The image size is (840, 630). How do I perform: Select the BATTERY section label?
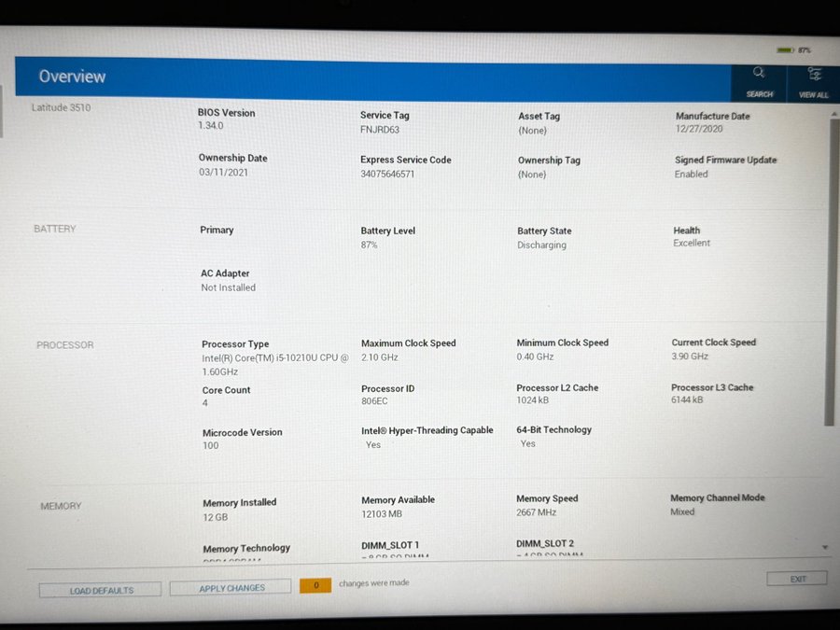[55, 229]
